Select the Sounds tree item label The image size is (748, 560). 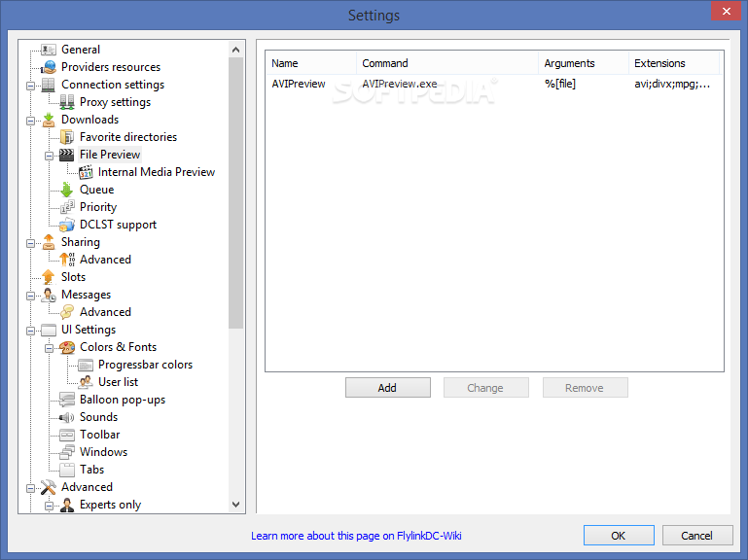(99, 417)
